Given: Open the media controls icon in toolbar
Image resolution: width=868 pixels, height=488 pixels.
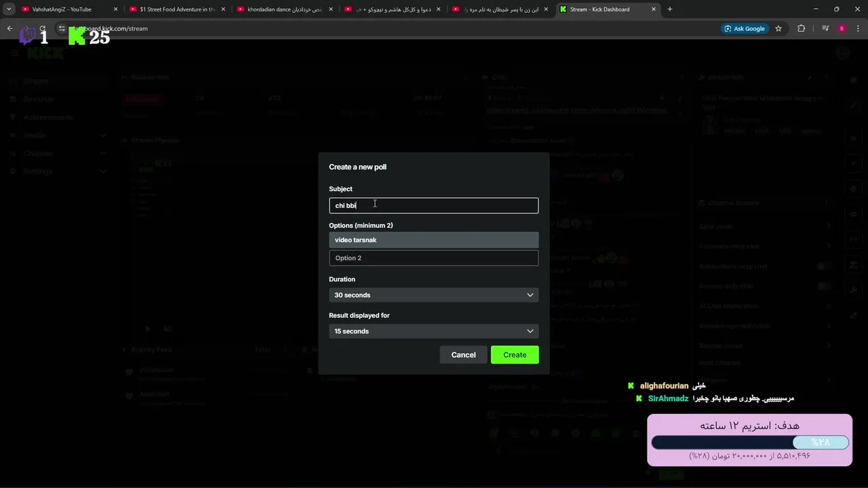Looking at the screenshot, I should (825, 28).
